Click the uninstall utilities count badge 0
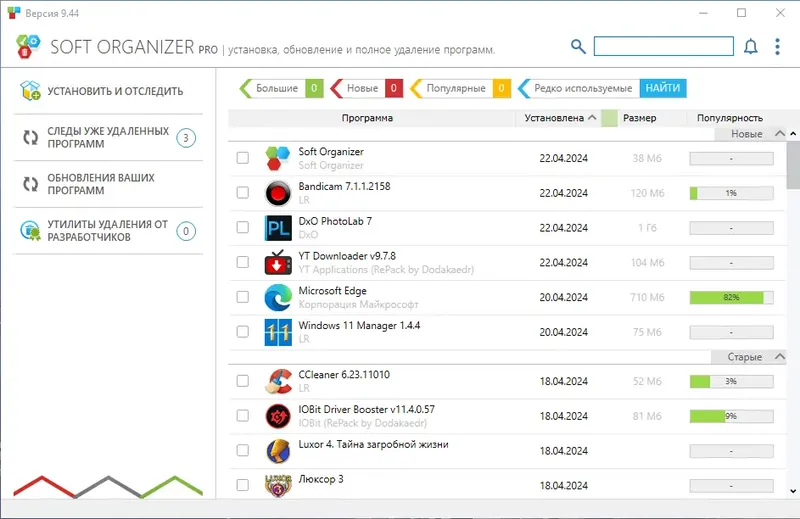 186,231
